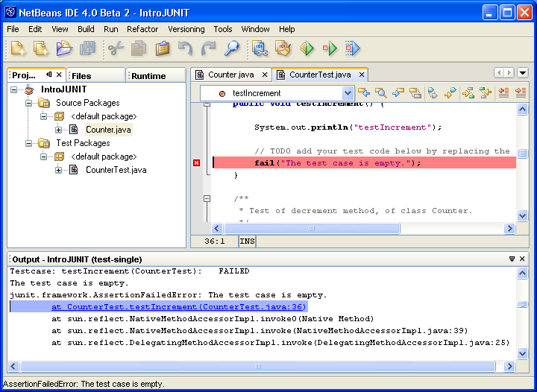The width and height of the screenshot is (537, 392).
Task: Click Find Selection magnifier editor icon
Action: tap(381, 92)
